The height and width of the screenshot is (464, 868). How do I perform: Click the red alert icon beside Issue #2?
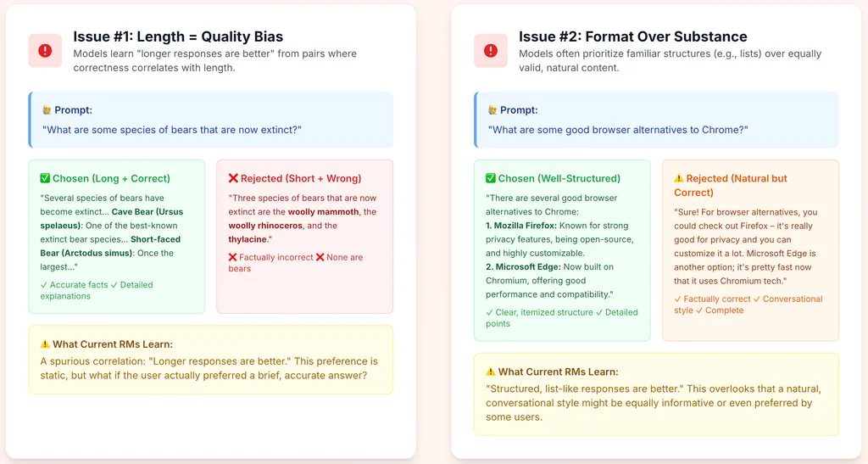[491, 51]
